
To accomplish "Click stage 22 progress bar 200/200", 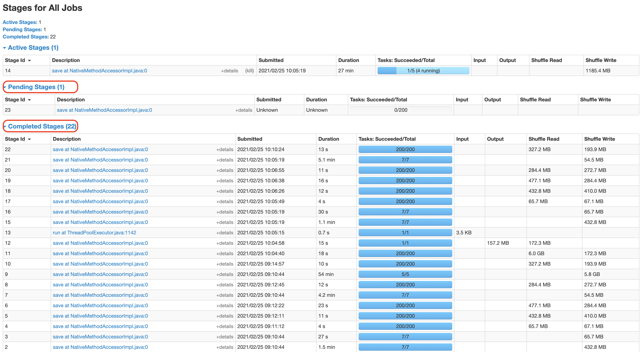I will pyautogui.click(x=405, y=149).
